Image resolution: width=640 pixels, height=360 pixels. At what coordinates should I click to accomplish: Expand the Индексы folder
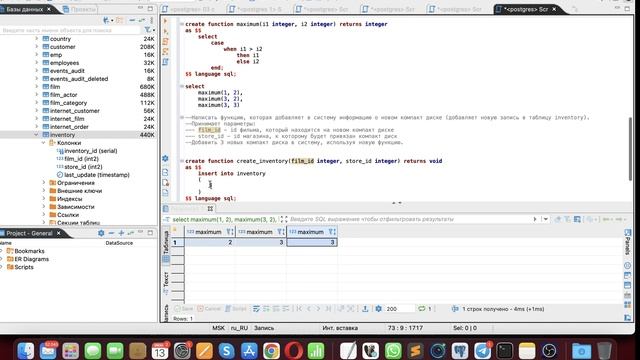coord(44,198)
